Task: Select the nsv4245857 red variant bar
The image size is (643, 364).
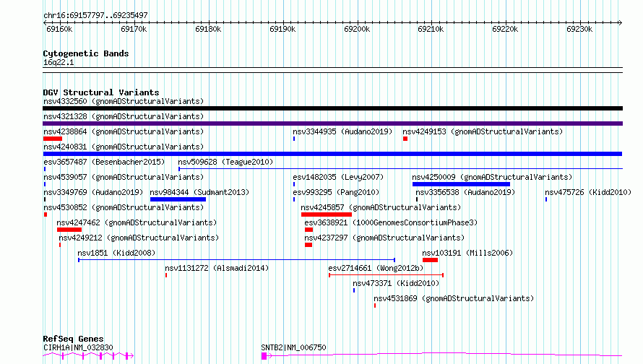Action: (327, 214)
